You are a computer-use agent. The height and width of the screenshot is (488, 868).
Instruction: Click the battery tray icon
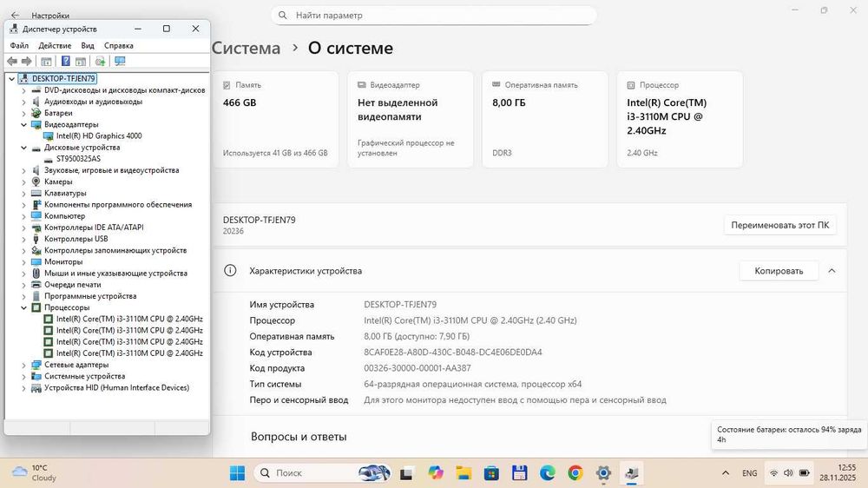tap(805, 473)
